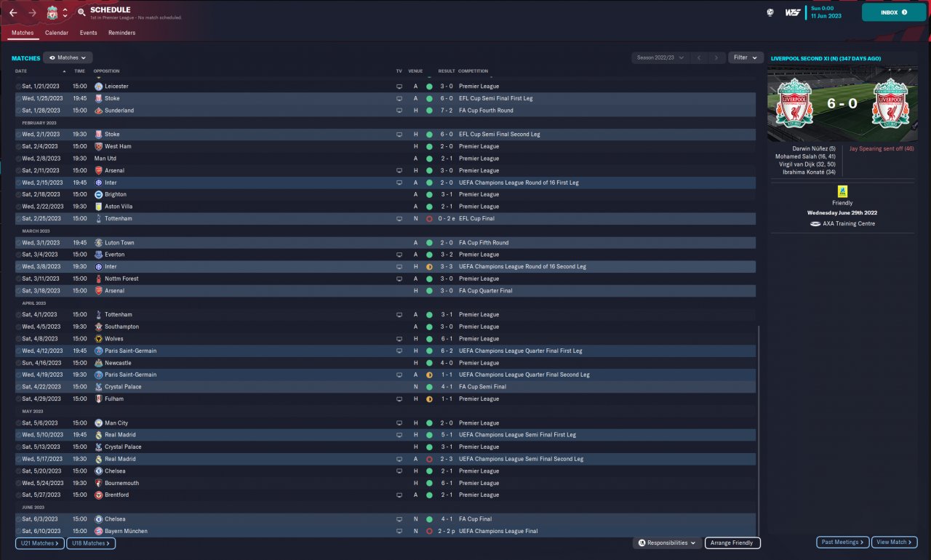Switch to the Events tab
Image resolution: width=931 pixels, height=560 pixels.
88,33
